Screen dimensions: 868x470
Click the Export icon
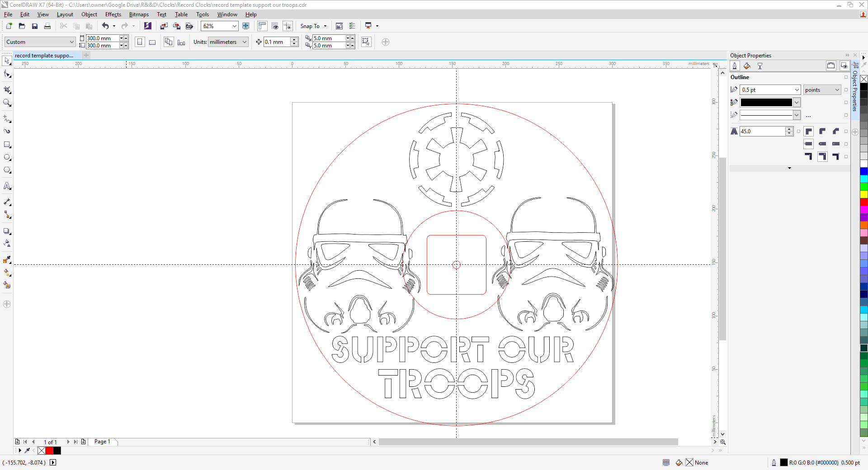point(177,26)
